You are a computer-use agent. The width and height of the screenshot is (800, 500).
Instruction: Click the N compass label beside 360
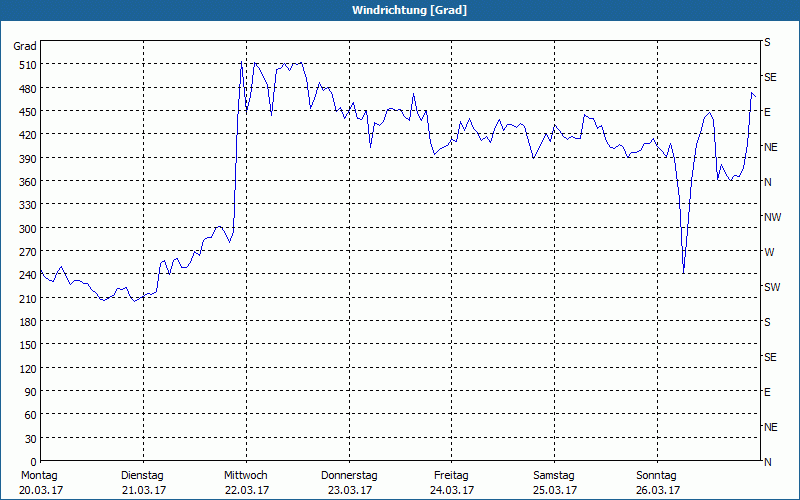point(767,182)
